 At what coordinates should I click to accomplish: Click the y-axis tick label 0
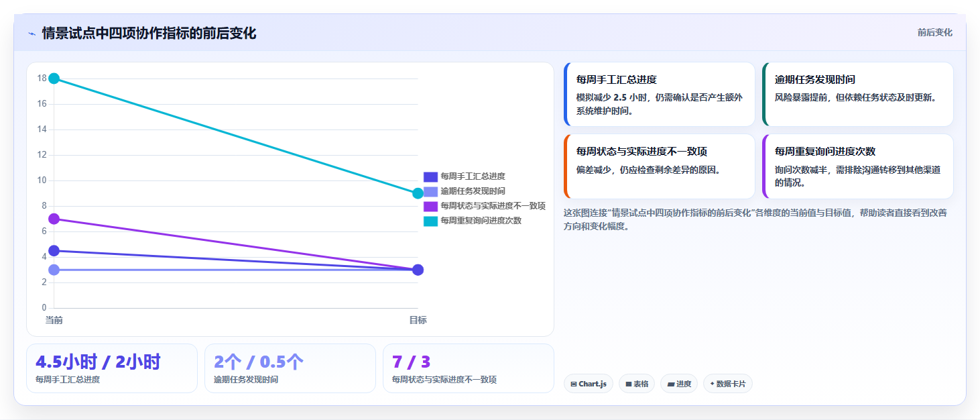click(x=44, y=308)
